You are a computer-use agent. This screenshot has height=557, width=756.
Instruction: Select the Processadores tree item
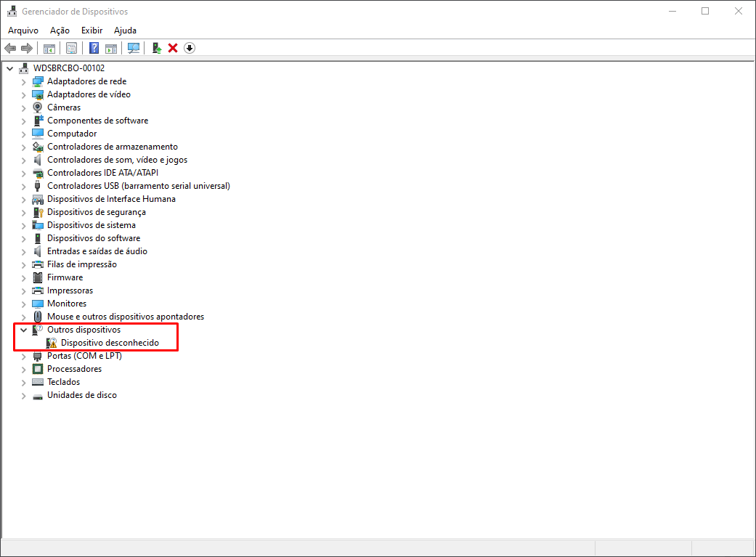click(x=74, y=369)
